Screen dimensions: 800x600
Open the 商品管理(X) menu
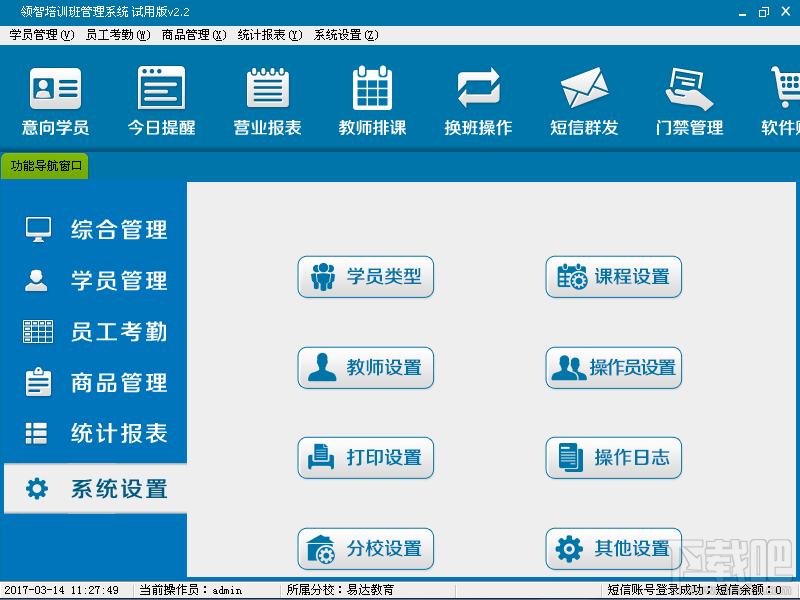point(194,35)
